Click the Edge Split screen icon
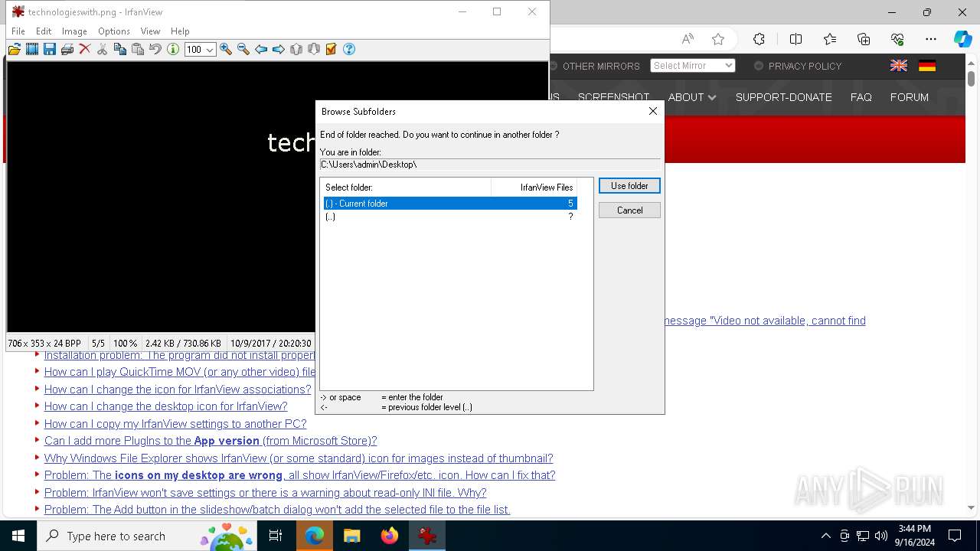Image resolution: width=980 pixels, height=551 pixels. point(795,39)
